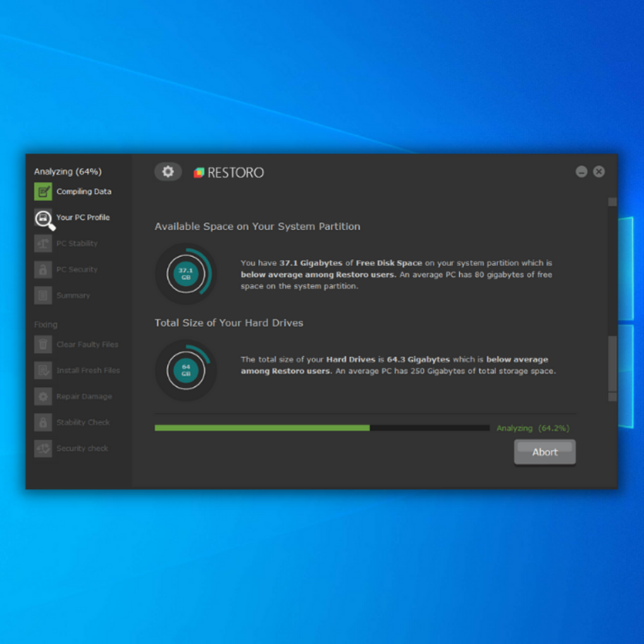This screenshot has width=644, height=644.
Task: Click the Restoro logo
Action: pos(229,172)
